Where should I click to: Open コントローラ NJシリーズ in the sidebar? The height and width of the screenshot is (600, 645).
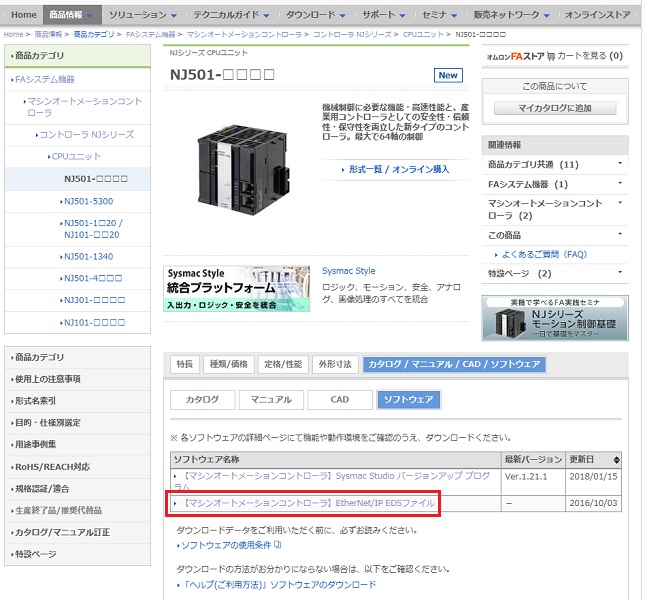(x=86, y=134)
